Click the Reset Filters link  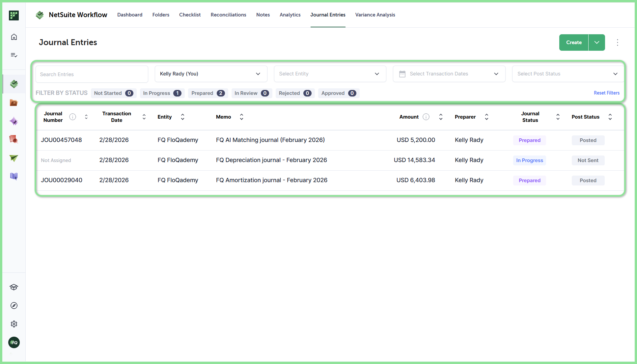tap(607, 93)
